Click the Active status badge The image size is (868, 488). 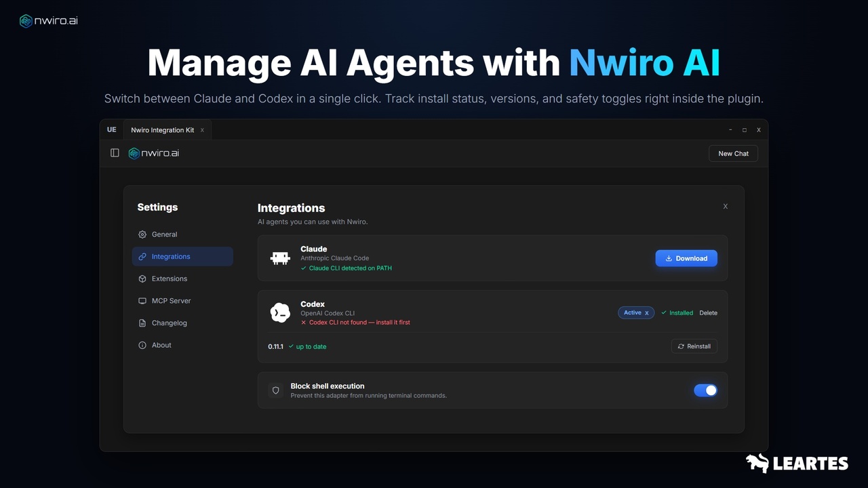[x=636, y=313]
